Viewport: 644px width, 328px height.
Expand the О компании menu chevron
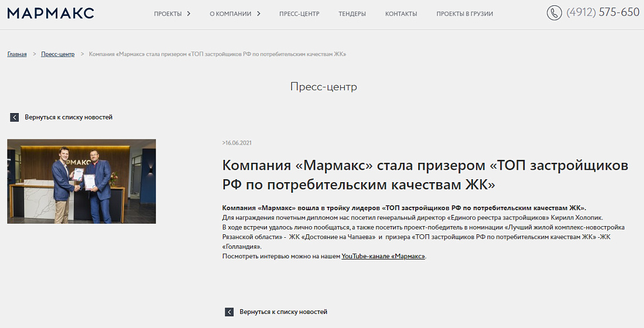tap(258, 13)
